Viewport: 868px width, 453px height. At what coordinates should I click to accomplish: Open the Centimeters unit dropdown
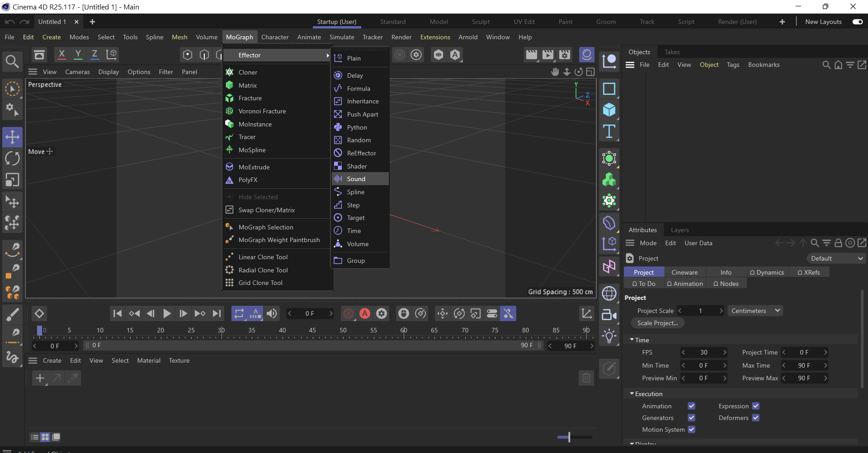point(755,311)
